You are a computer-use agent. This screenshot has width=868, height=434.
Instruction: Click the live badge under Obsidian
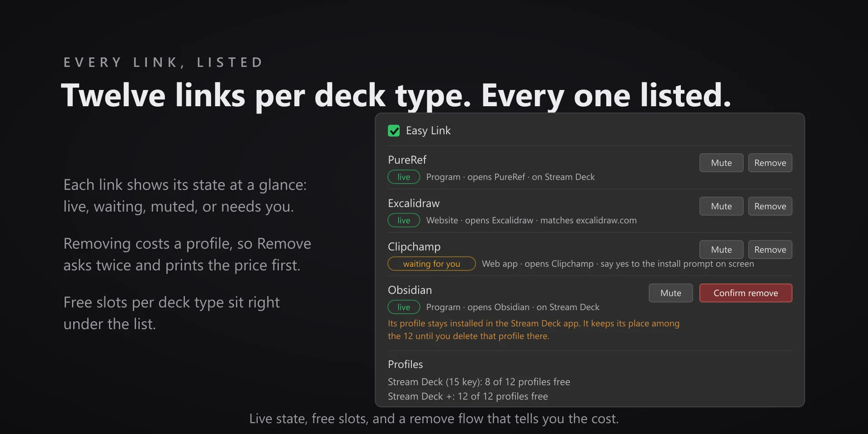(404, 307)
